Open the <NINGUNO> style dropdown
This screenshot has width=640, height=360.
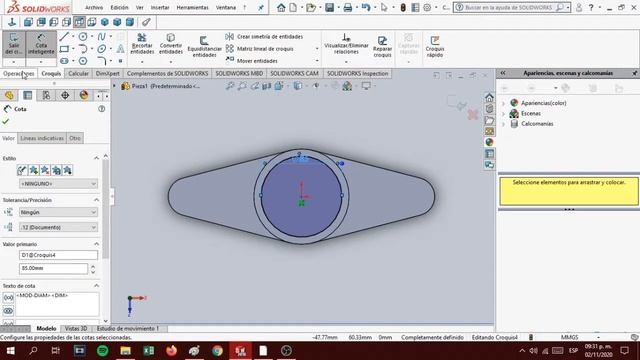point(58,184)
